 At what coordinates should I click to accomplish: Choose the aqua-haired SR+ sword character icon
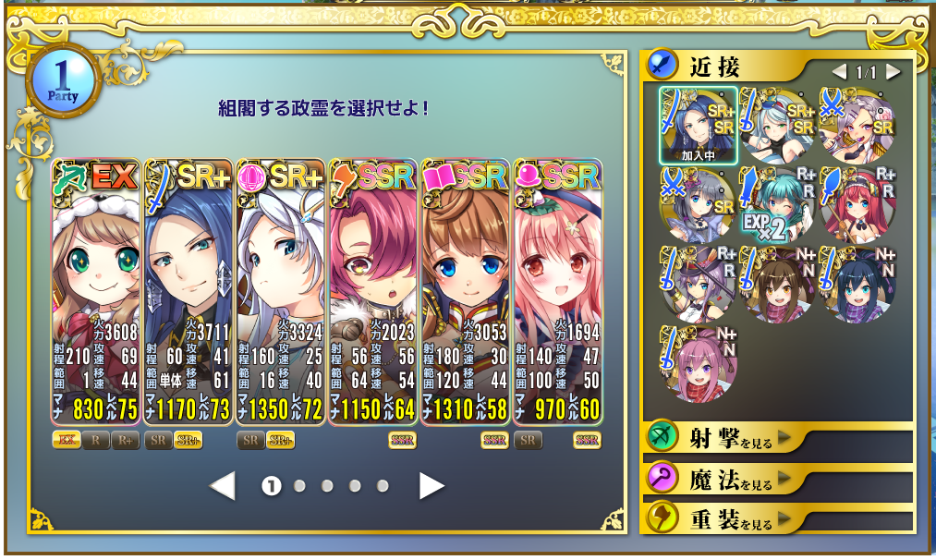tap(777, 126)
